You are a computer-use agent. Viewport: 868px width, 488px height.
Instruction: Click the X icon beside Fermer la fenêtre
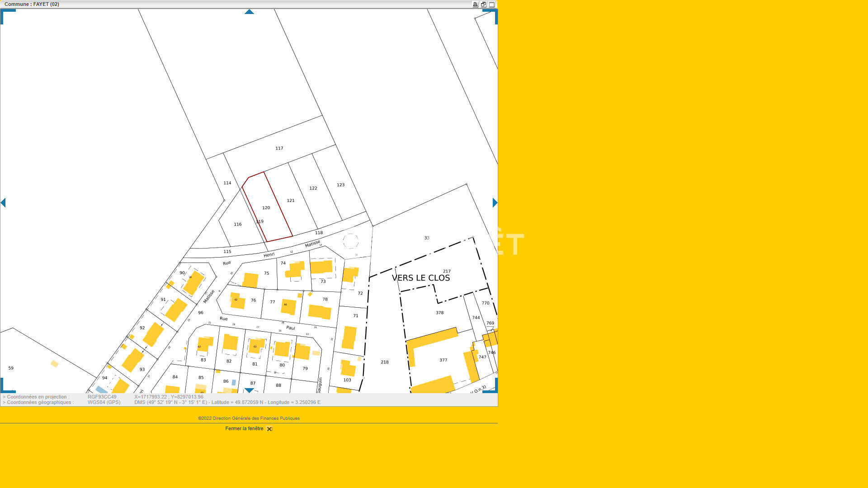tap(269, 429)
